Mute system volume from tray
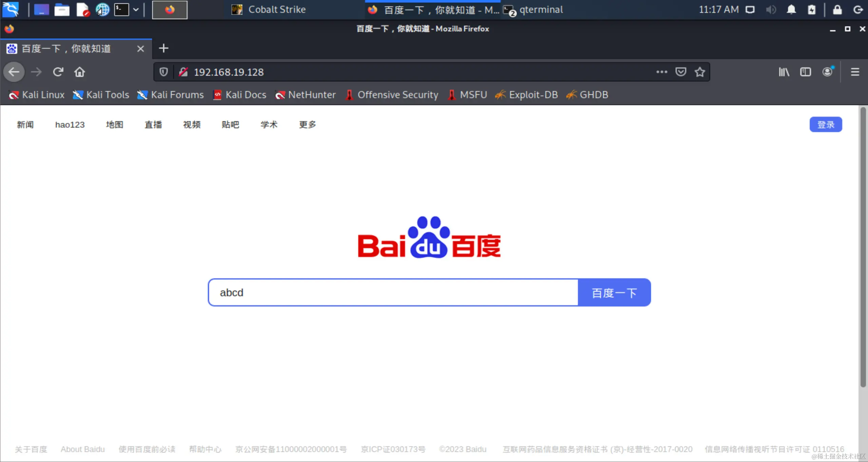 [771, 10]
